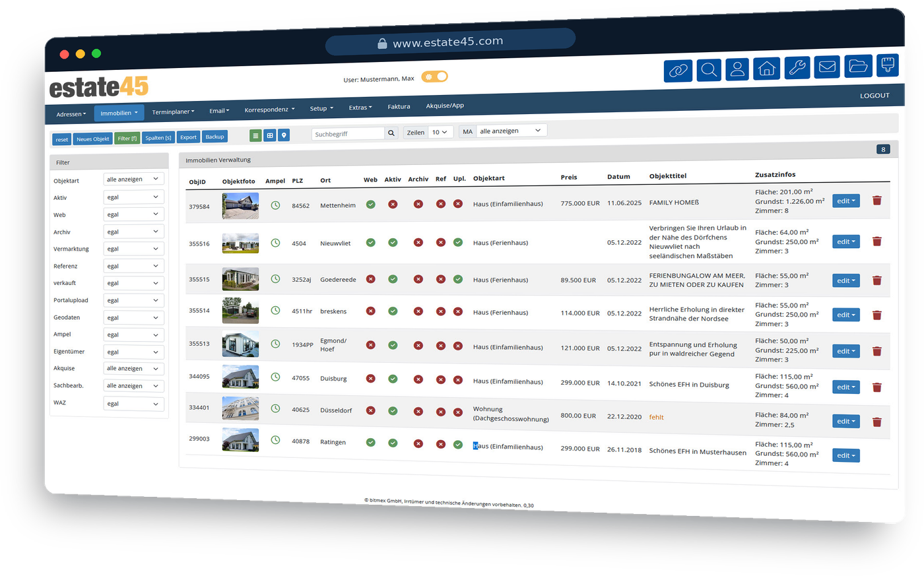Image resolution: width=924 pixels, height=576 pixels.
Task: Click the LOGOUT link
Action: click(x=874, y=96)
